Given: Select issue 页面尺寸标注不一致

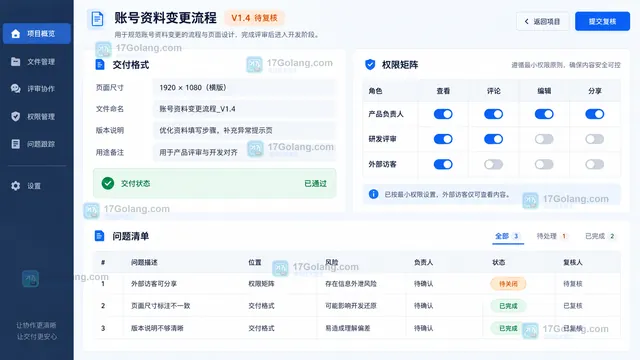Looking at the screenshot, I should (x=160, y=306).
